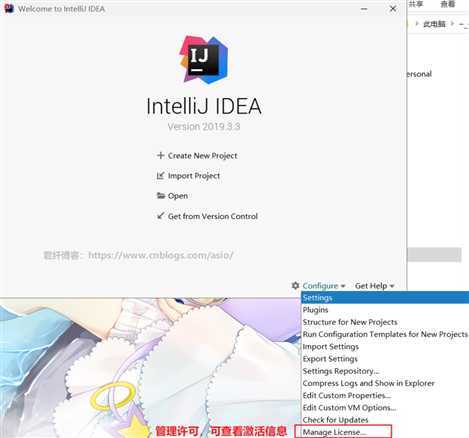Click the folder icon beside Open
This screenshot has width=469, height=438.
coord(161,196)
